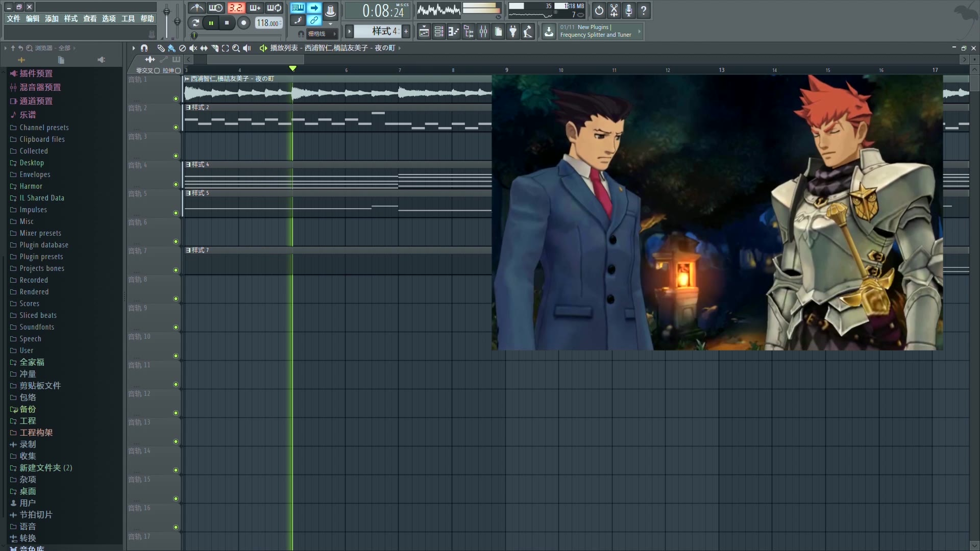
Task: Stop playback with the stop button
Action: tap(227, 23)
